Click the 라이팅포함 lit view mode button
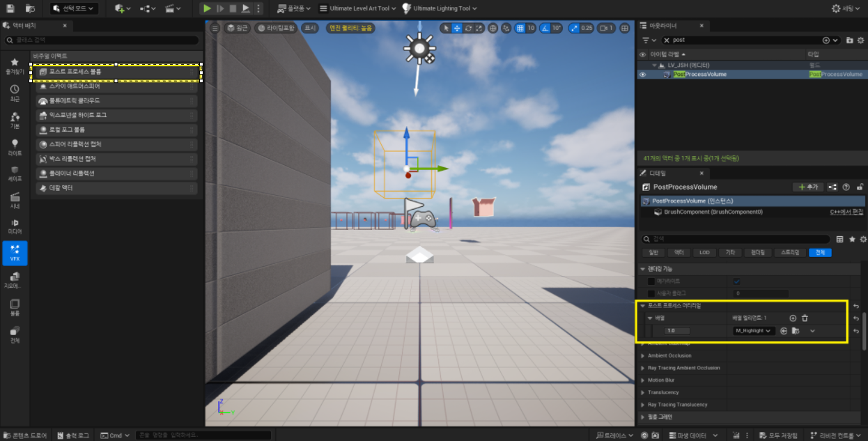The image size is (868, 441). pyautogui.click(x=276, y=28)
